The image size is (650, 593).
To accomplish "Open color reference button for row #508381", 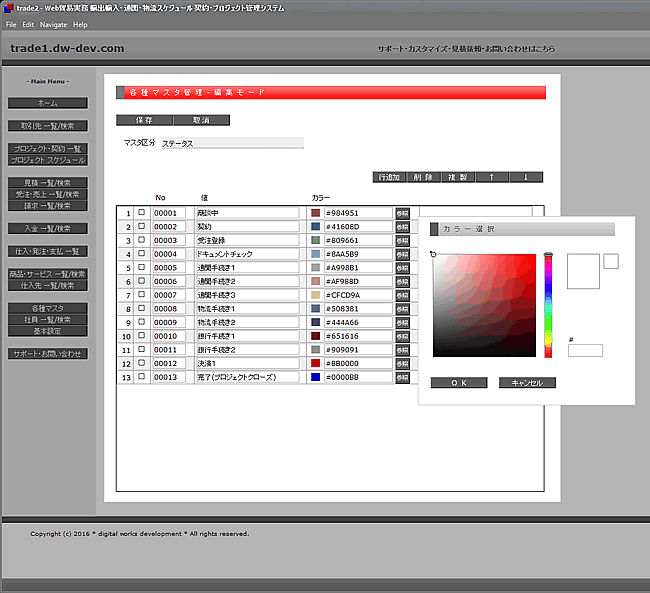I will point(402,309).
